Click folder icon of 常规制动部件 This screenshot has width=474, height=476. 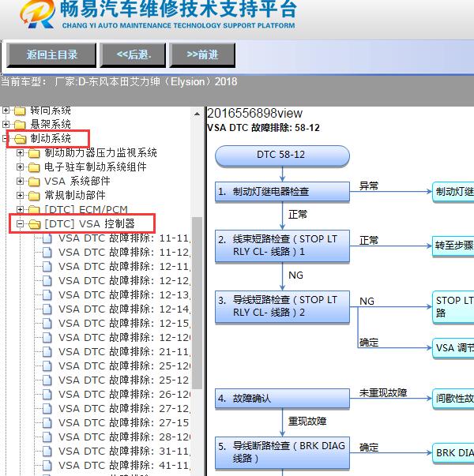(34, 196)
